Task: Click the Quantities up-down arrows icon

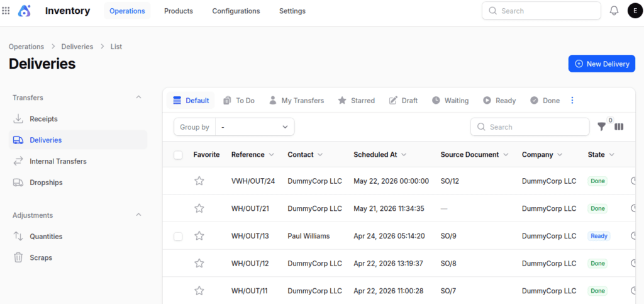Action: 18,236
